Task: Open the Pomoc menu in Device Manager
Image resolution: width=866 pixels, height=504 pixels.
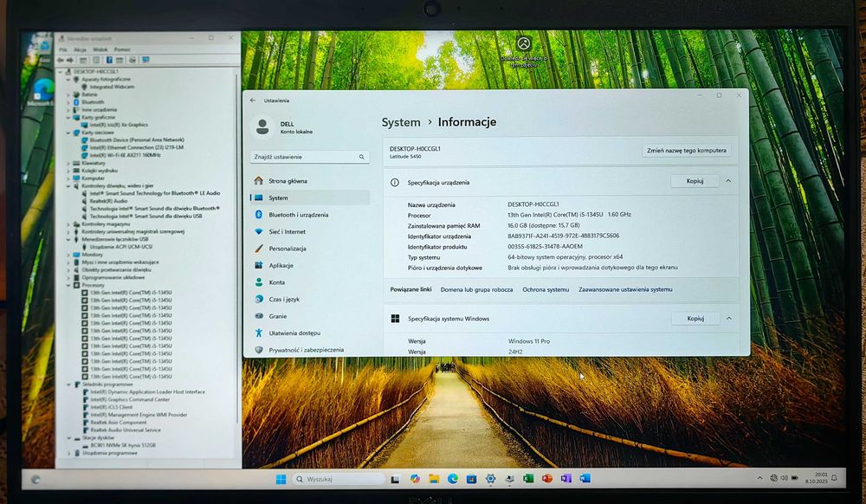Action: 122,49
